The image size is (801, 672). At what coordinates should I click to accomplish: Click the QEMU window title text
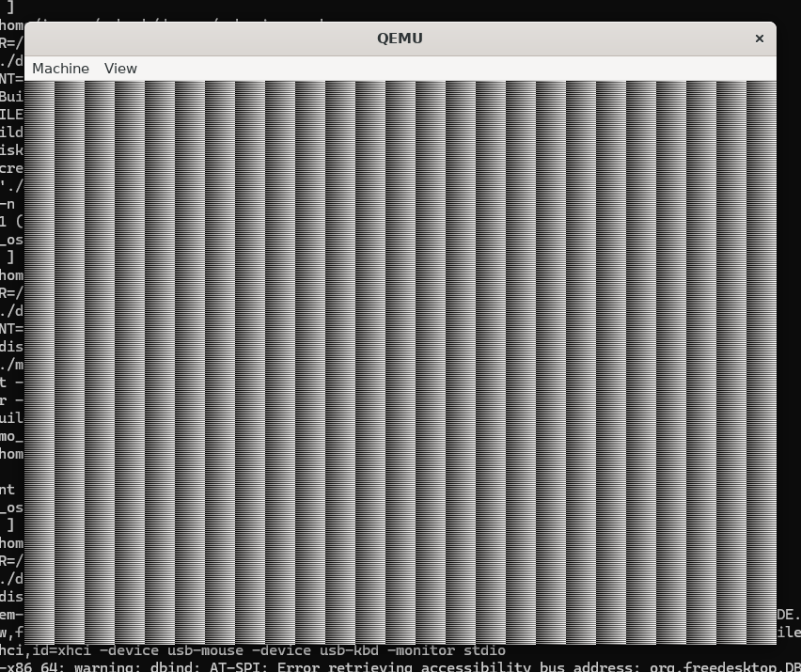click(400, 39)
